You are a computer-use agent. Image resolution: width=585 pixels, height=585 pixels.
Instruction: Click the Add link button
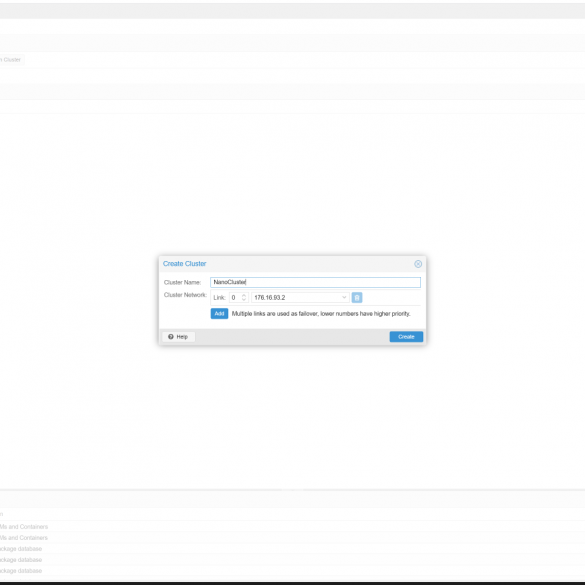[219, 313]
